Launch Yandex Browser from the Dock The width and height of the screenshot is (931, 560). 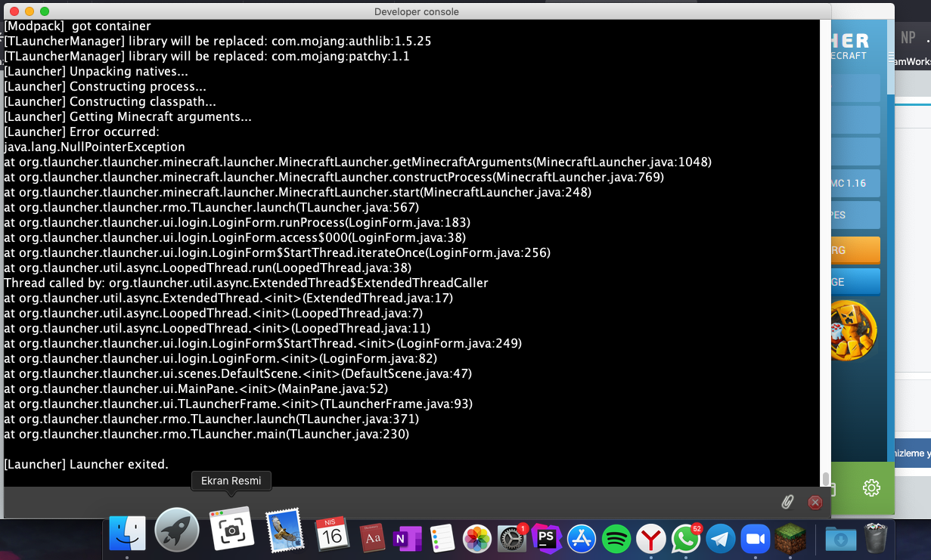pos(651,538)
